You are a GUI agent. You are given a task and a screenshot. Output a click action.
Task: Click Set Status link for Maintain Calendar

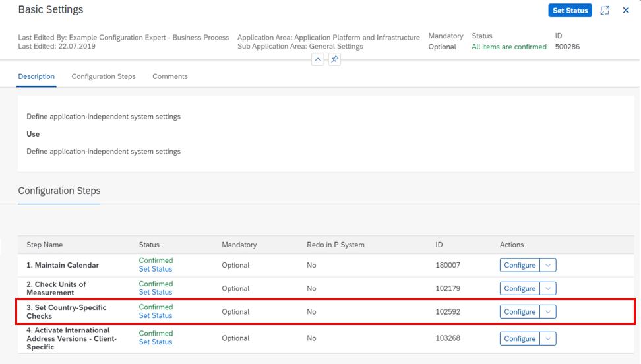point(156,269)
